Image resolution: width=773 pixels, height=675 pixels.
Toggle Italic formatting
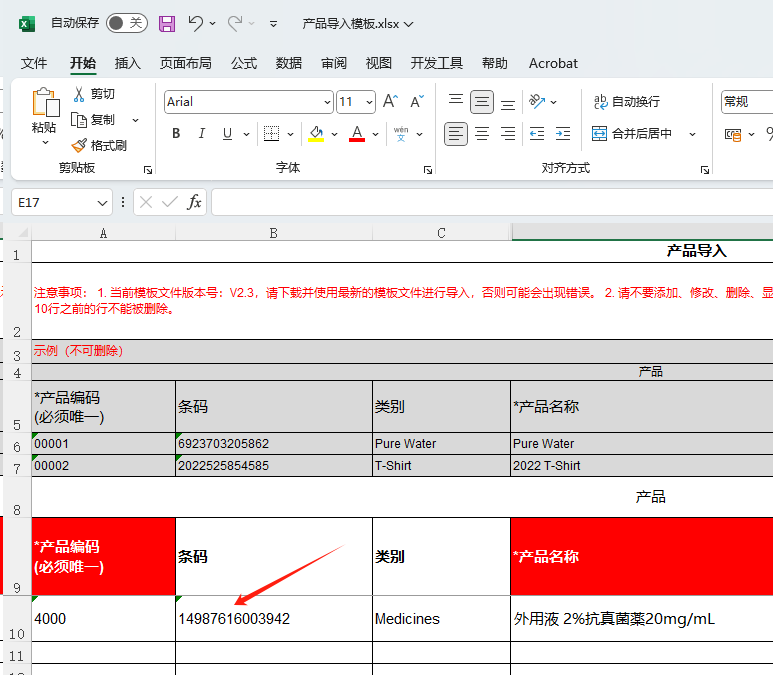pos(201,134)
